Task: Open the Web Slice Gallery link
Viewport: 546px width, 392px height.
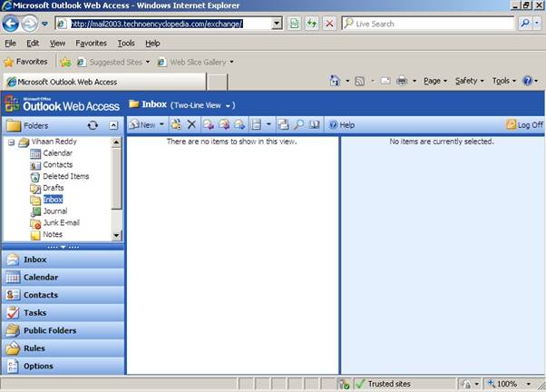Action: (x=196, y=62)
